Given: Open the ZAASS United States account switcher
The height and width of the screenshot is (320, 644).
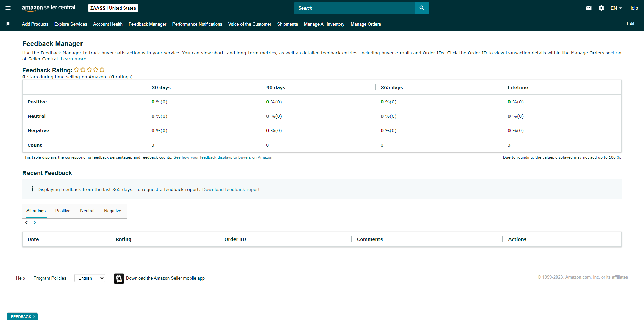Looking at the screenshot, I should (113, 8).
